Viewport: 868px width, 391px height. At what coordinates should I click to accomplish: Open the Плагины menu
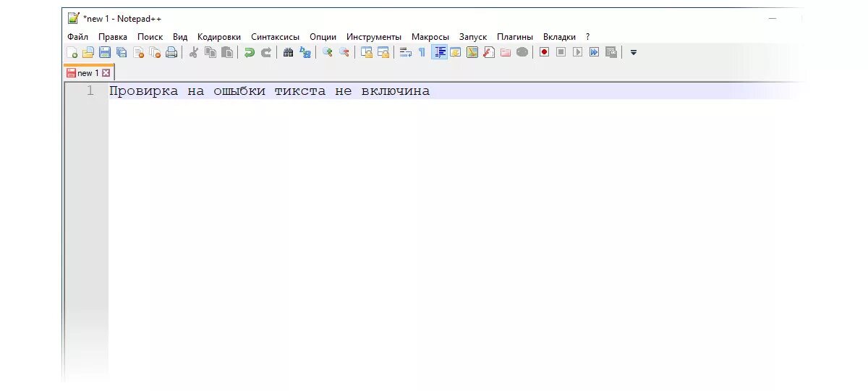click(x=515, y=37)
